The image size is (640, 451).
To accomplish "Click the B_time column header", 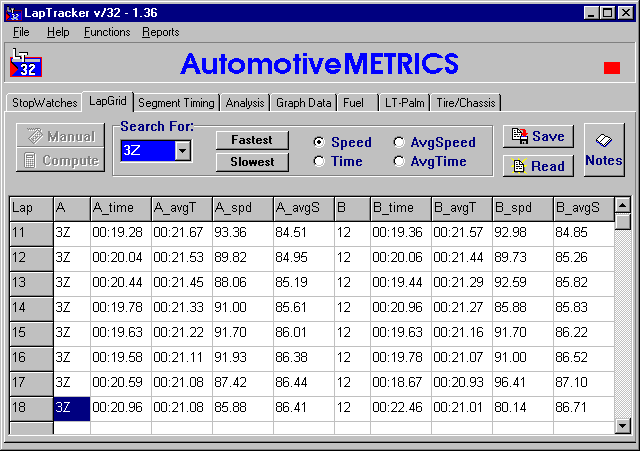I will point(401,209).
